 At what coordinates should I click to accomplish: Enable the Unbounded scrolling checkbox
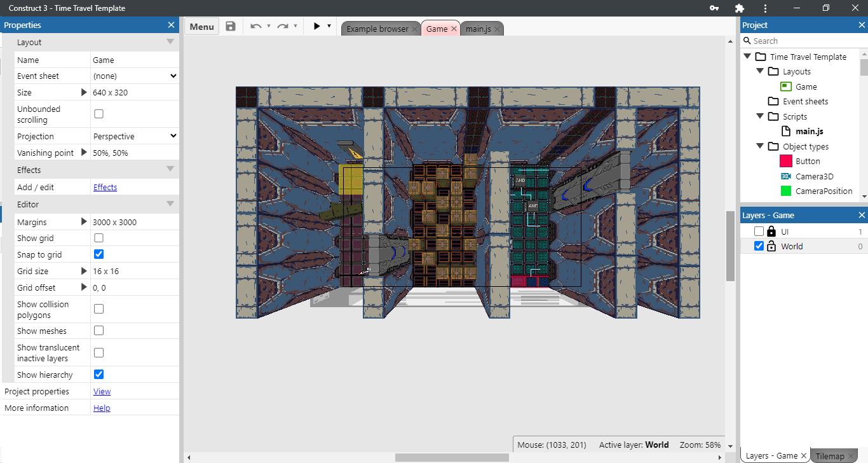98,114
